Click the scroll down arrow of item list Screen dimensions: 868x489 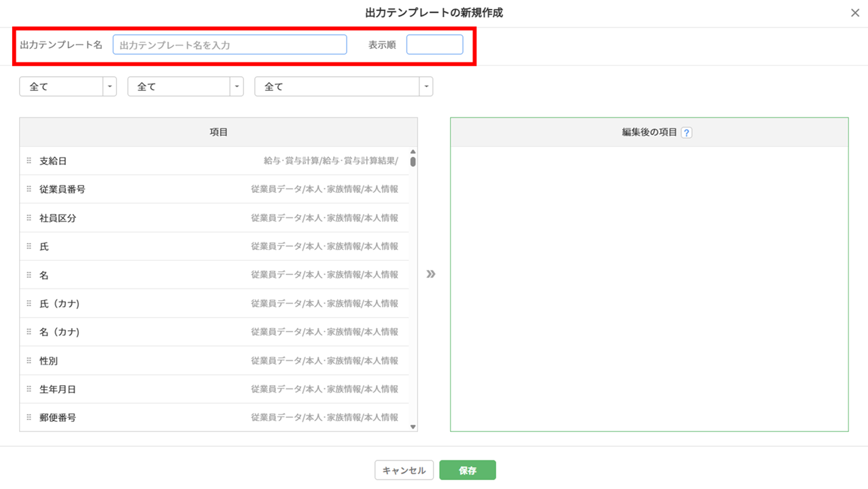pos(413,427)
